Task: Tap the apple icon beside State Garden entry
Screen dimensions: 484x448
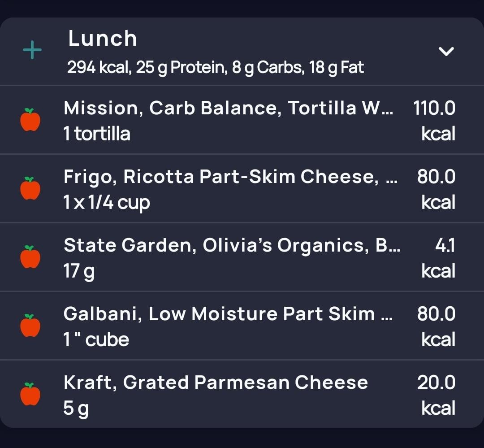Action: coord(30,257)
